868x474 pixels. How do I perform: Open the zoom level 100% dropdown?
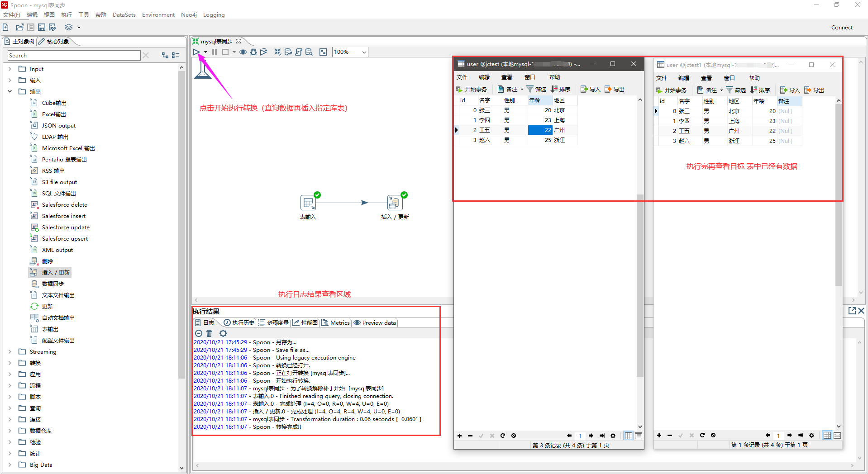pyautogui.click(x=364, y=52)
